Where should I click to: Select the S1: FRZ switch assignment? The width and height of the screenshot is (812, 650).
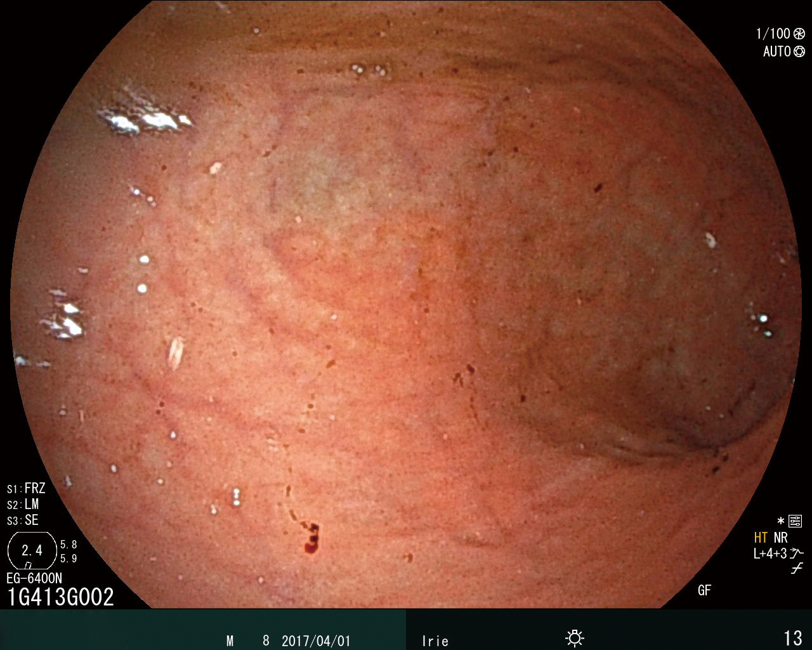click(26, 489)
